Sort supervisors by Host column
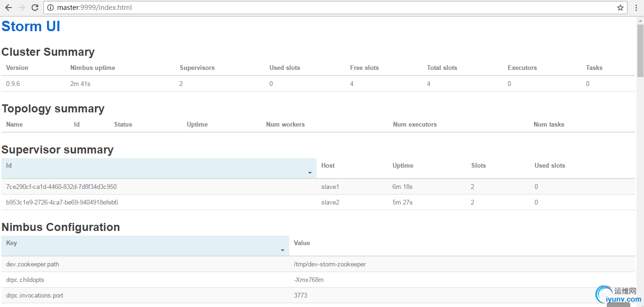This screenshot has height=307, width=644. (328, 165)
